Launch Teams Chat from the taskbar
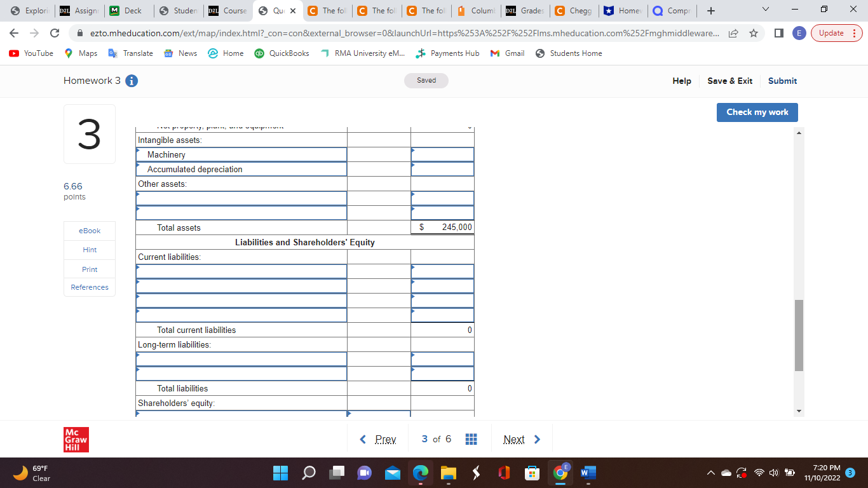Image resolution: width=868 pixels, height=488 pixels. [x=365, y=473]
